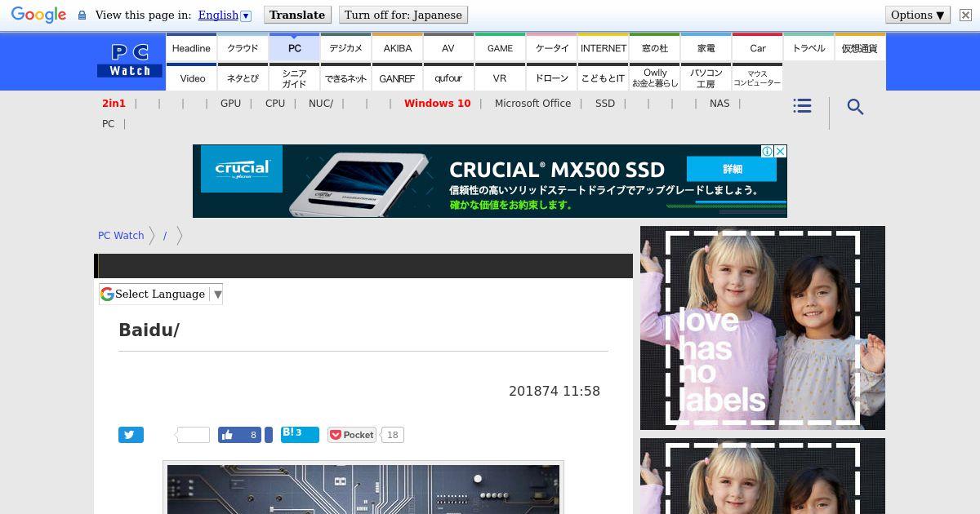Click the NUC/ topic link
This screenshot has height=514, width=980.
tap(321, 103)
